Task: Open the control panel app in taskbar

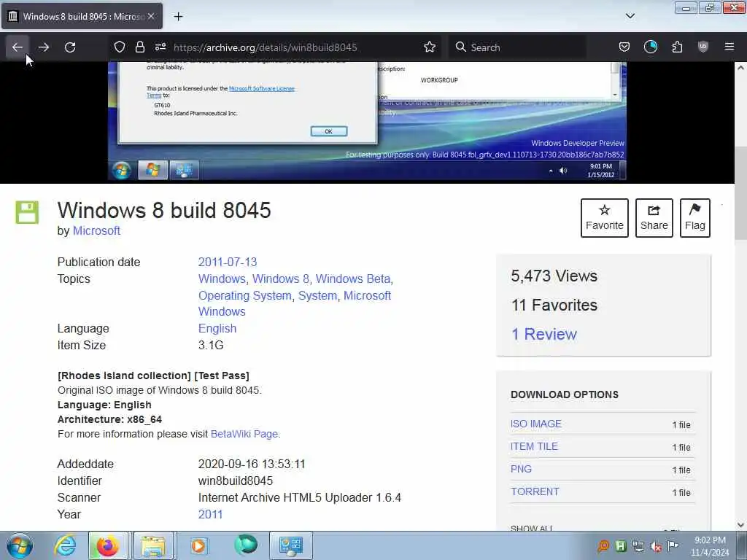Action: point(290,545)
